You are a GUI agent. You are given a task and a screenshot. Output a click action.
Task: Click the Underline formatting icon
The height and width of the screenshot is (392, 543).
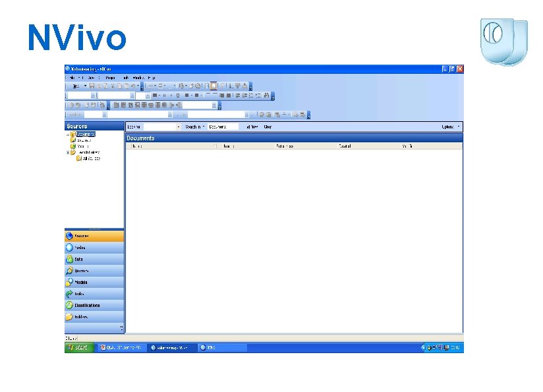(x=178, y=96)
